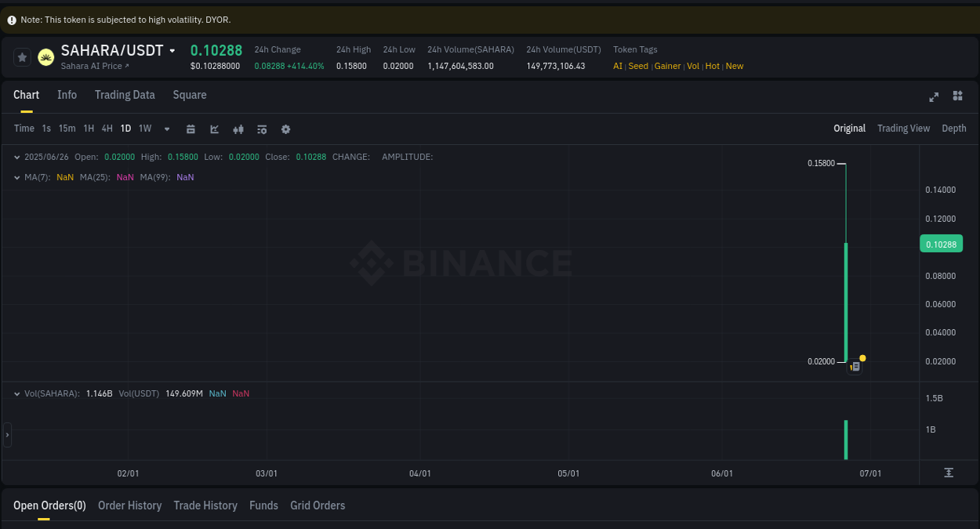This screenshot has width=980, height=529.
Task: Open the chart layout widget icon
Action: pyautogui.click(x=957, y=96)
